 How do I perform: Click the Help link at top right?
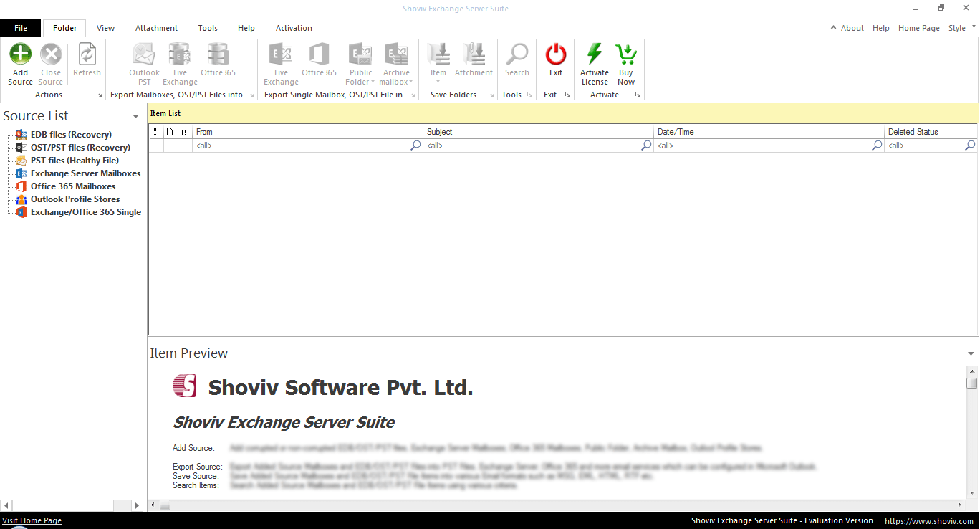(881, 28)
